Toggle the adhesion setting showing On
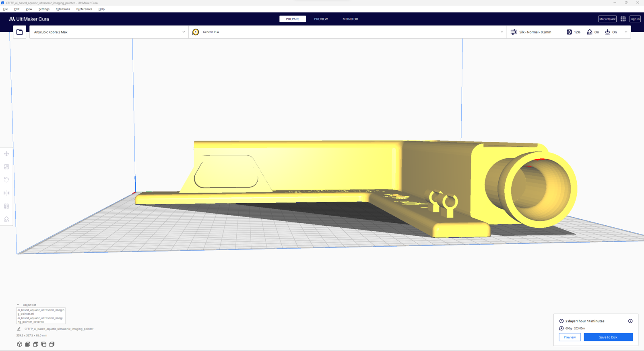644x351 pixels. [611, 32]
